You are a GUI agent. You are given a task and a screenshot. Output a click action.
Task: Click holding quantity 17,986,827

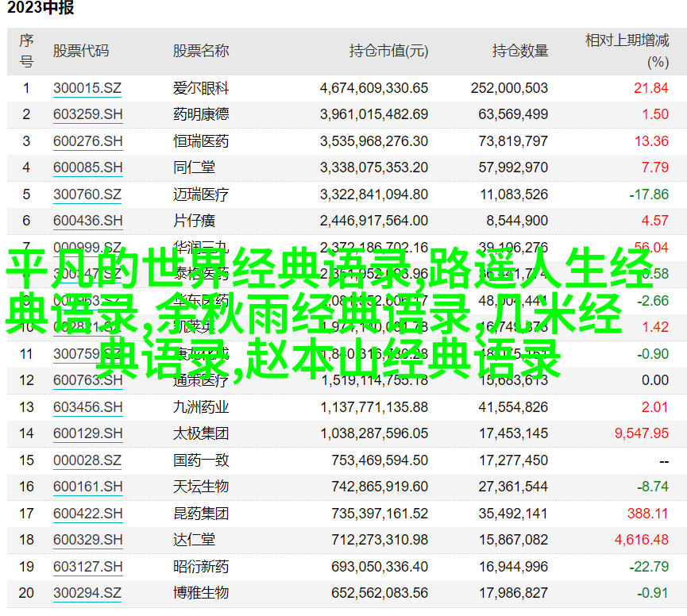513,593
